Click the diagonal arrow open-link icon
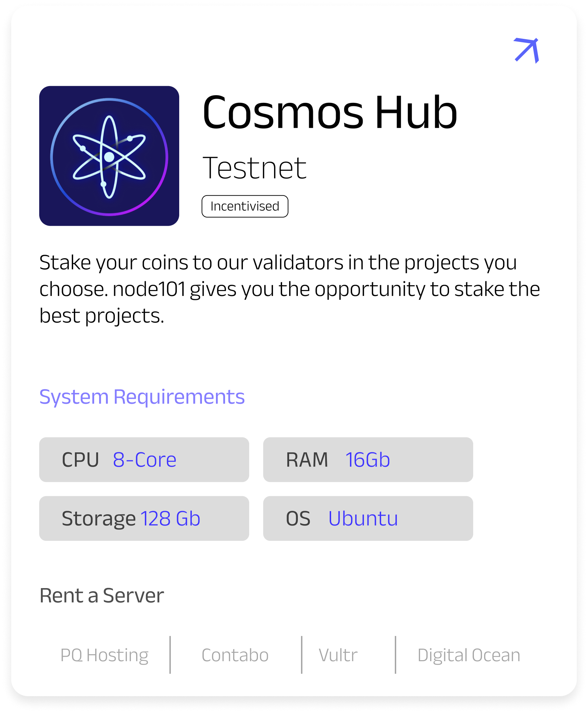 pyautogui.click(x=526, y=50)
